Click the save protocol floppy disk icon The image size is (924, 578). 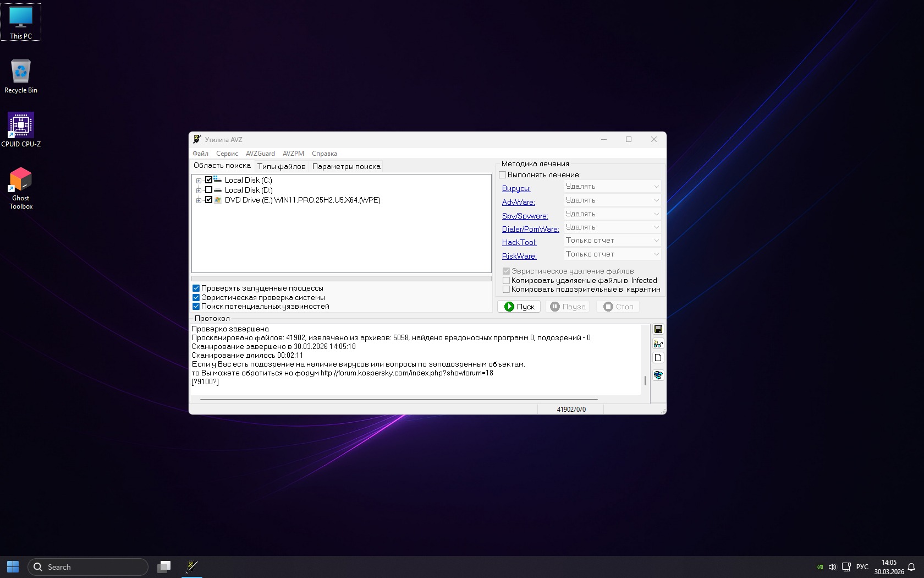(658, 329)
